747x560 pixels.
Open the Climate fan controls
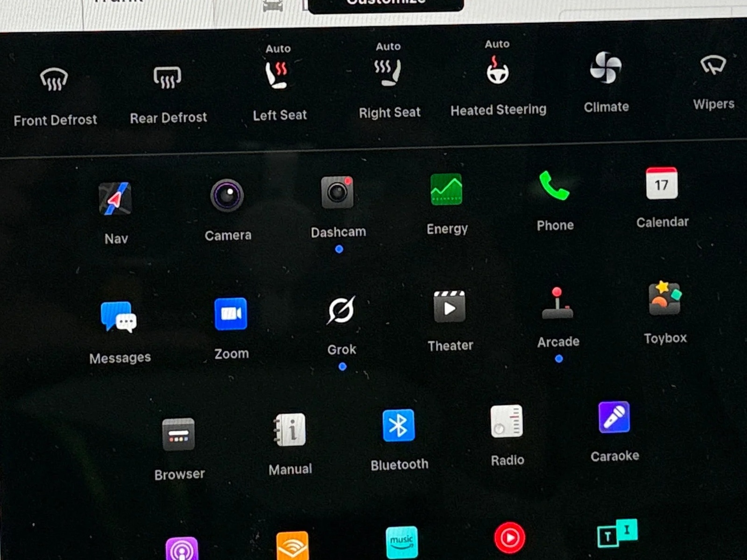click(x=606, y=68)
